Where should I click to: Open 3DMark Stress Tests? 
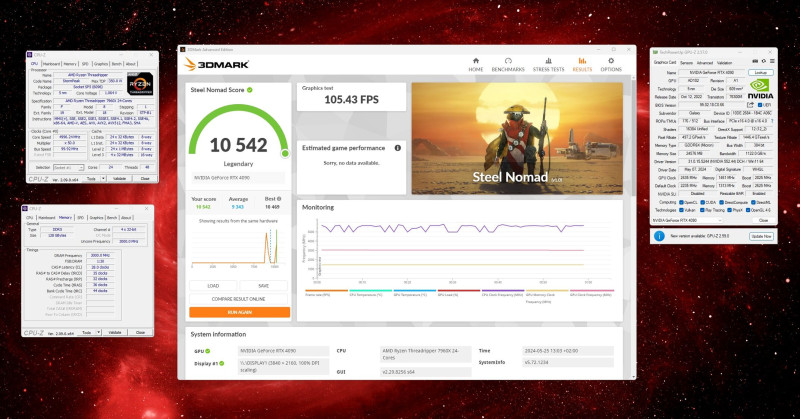[548, 64]
